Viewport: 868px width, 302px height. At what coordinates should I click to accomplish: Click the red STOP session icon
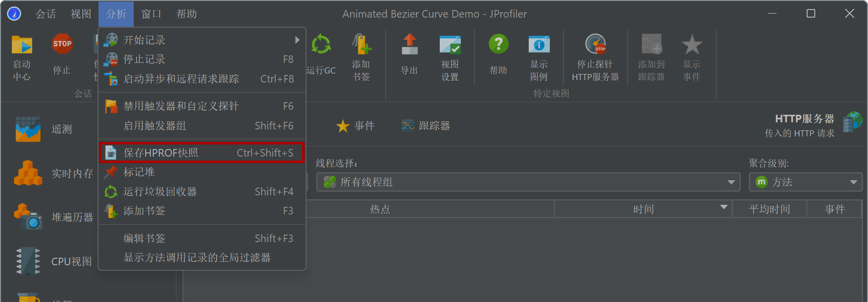62,44
